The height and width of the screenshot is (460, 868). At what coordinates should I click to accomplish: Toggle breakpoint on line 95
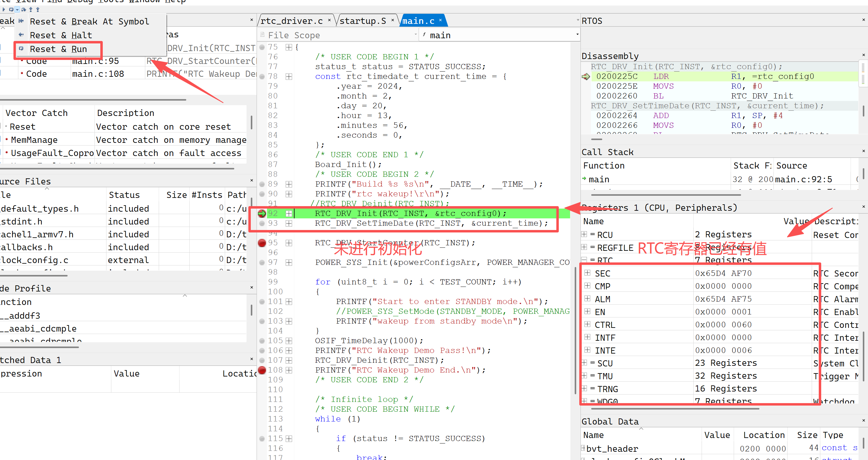(262, 243)
